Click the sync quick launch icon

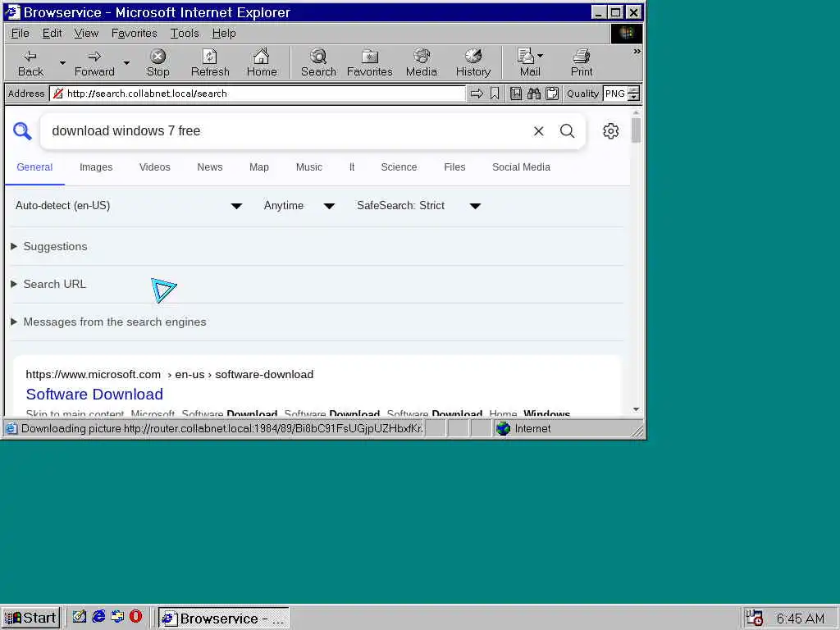117,617
